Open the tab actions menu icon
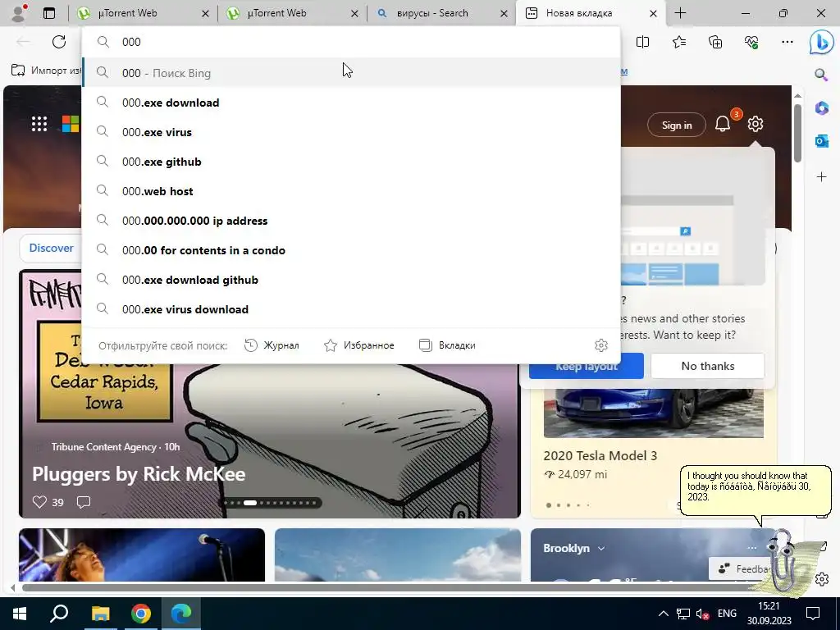840x630 pixels. click(x=49, y=13)
